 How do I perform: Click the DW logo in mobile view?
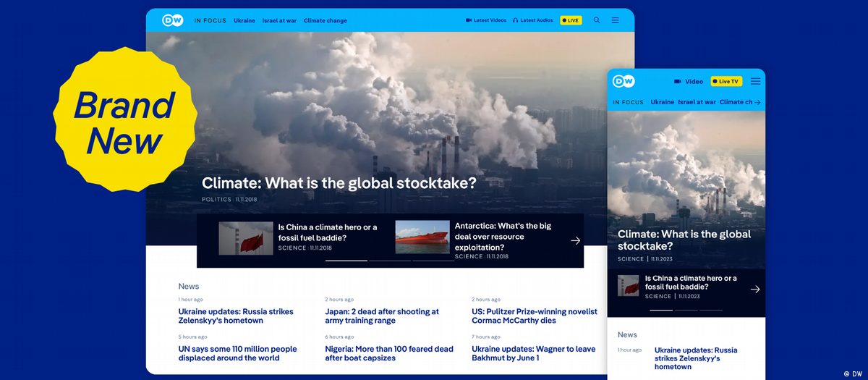[x=624, y=81]
